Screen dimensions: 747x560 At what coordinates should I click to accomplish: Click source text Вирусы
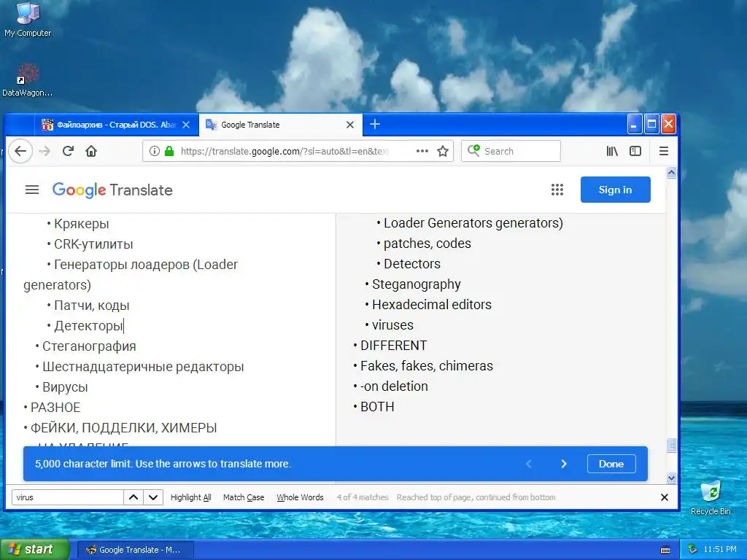pos(65,387)
